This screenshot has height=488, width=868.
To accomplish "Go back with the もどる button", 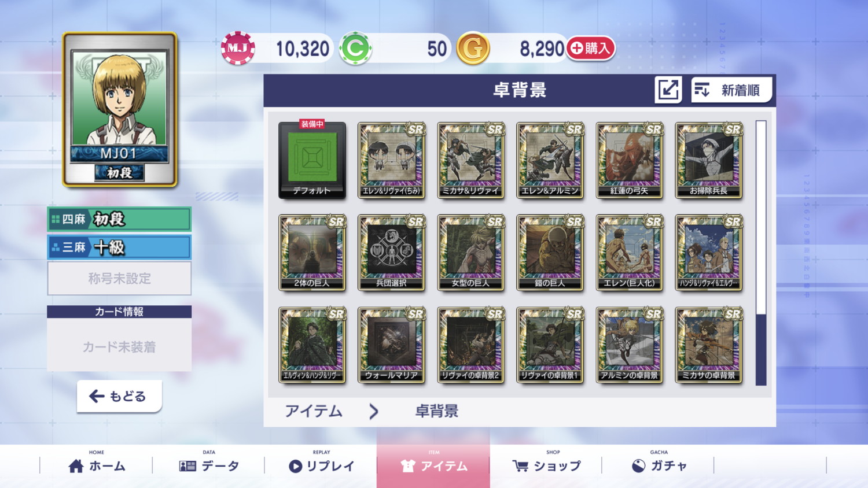I will (119, 396).
